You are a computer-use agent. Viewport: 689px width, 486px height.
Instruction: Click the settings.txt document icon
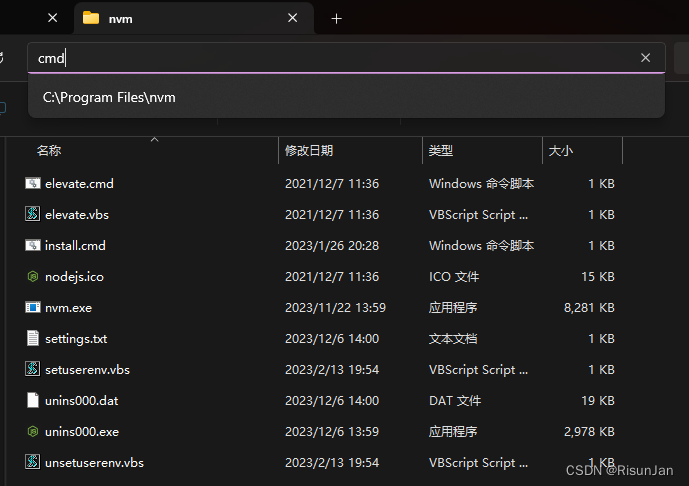click(x=33, y=338)
